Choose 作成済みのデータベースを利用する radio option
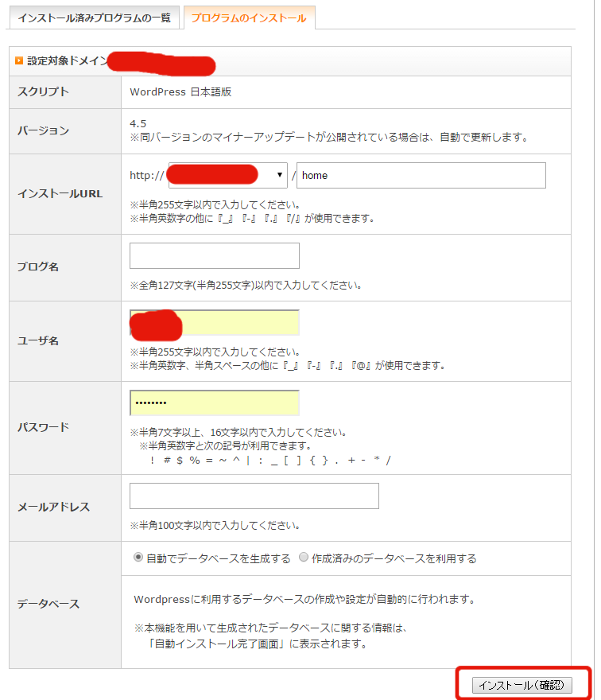Image resolution: width=601 pixels, height=700 pixels. (303, 558)
